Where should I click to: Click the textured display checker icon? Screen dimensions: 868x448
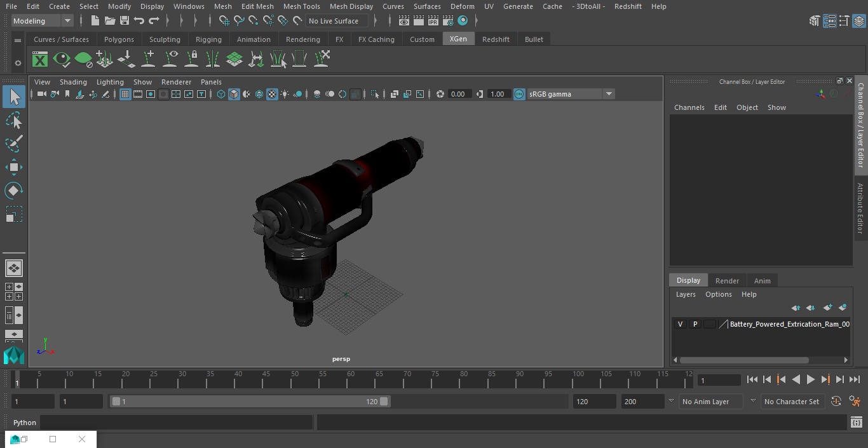pyautogui.click(x=272, y=94)
